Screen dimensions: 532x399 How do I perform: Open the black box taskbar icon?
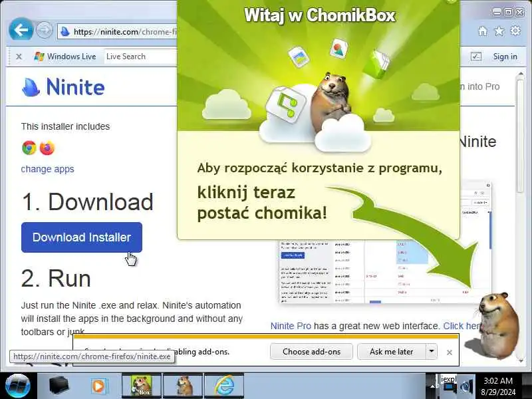pos(59,386)
